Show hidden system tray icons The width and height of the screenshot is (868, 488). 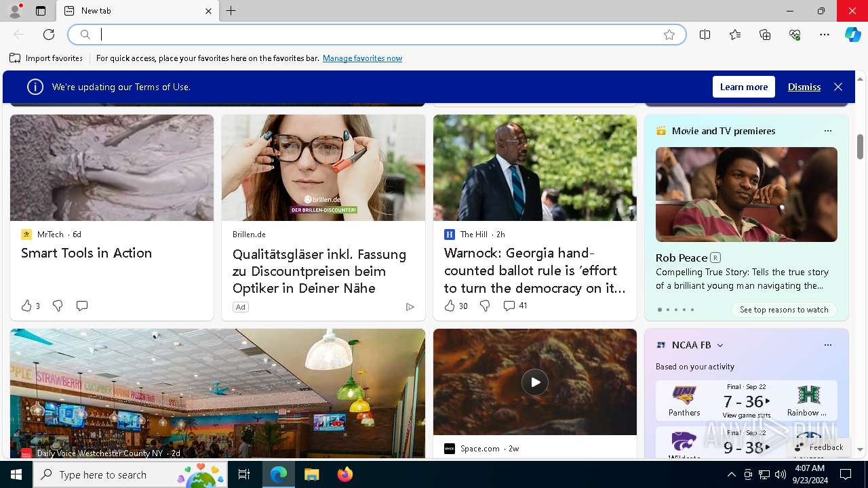(732, 474)
